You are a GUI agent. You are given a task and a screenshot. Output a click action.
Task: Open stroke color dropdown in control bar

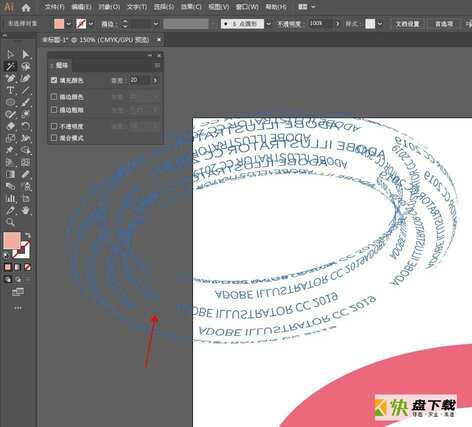click(x=91, y=24)
